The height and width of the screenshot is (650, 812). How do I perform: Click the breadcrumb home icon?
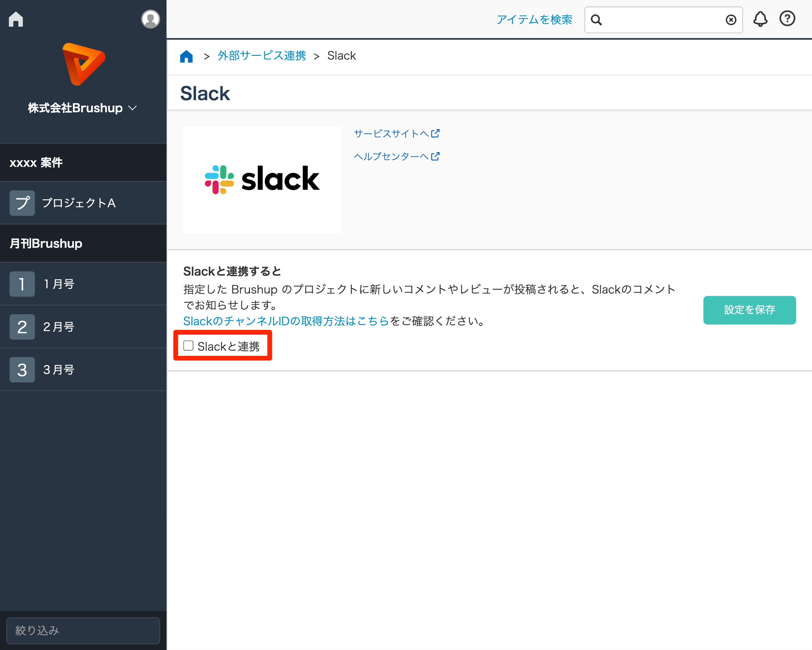187,56
